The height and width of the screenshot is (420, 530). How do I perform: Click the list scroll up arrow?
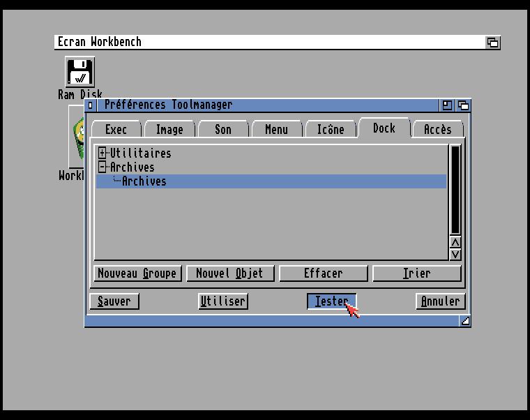coord(455,242)
